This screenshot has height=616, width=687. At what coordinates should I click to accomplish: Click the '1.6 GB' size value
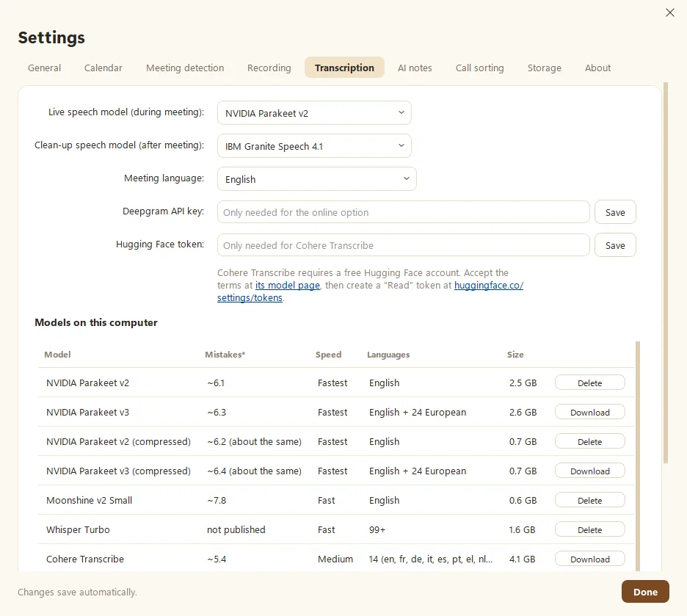point(523,529)
